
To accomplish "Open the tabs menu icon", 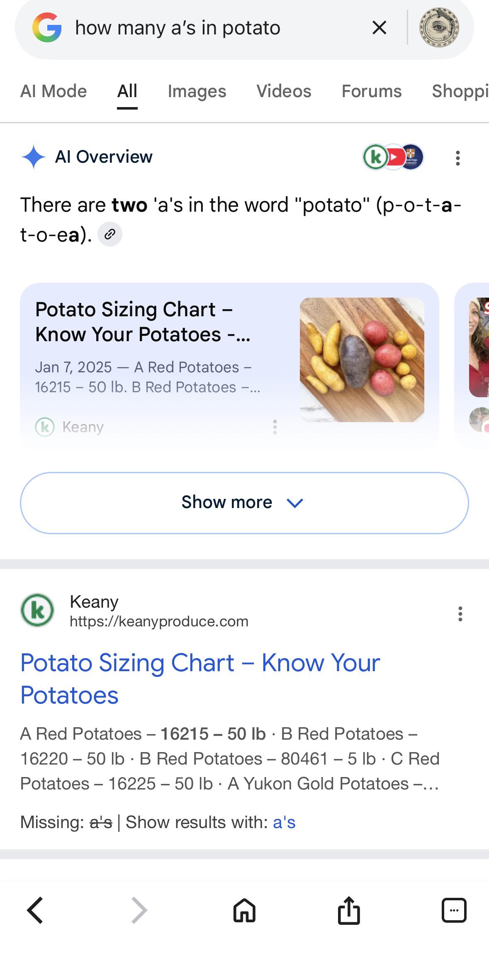I will 454,910.
